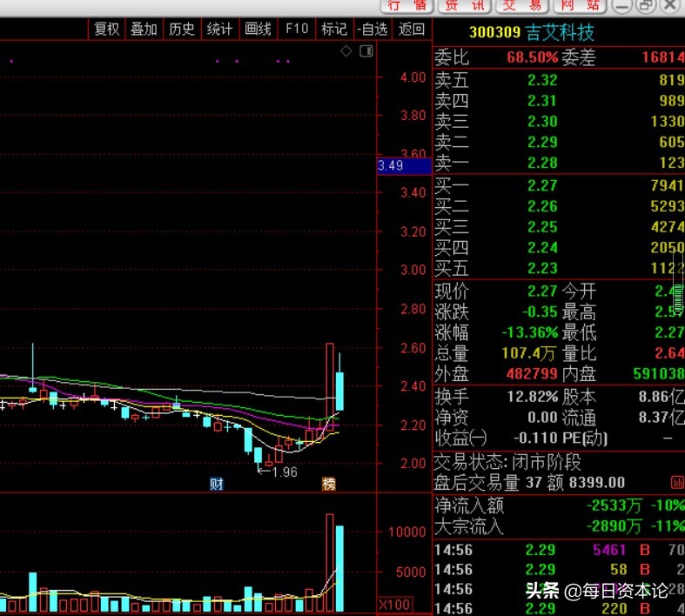Select the 买二 2.26 order row
This screenshot has height=616, width=685.
(559, 206)
